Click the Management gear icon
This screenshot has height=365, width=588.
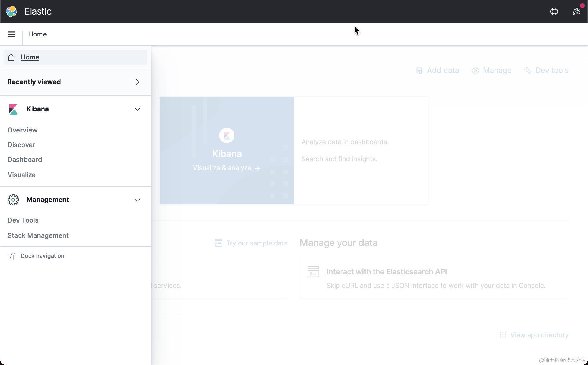(13, 200)
